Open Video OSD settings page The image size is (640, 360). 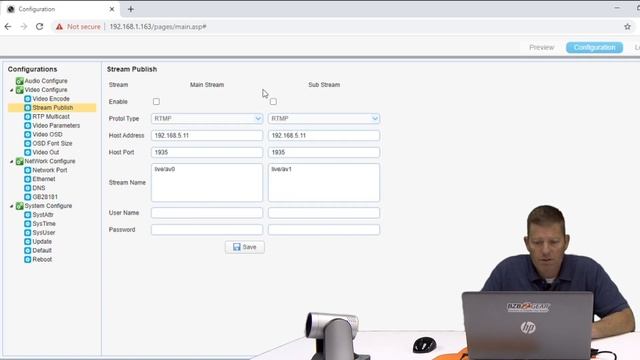pyautogui.click(x=47, y=134)
